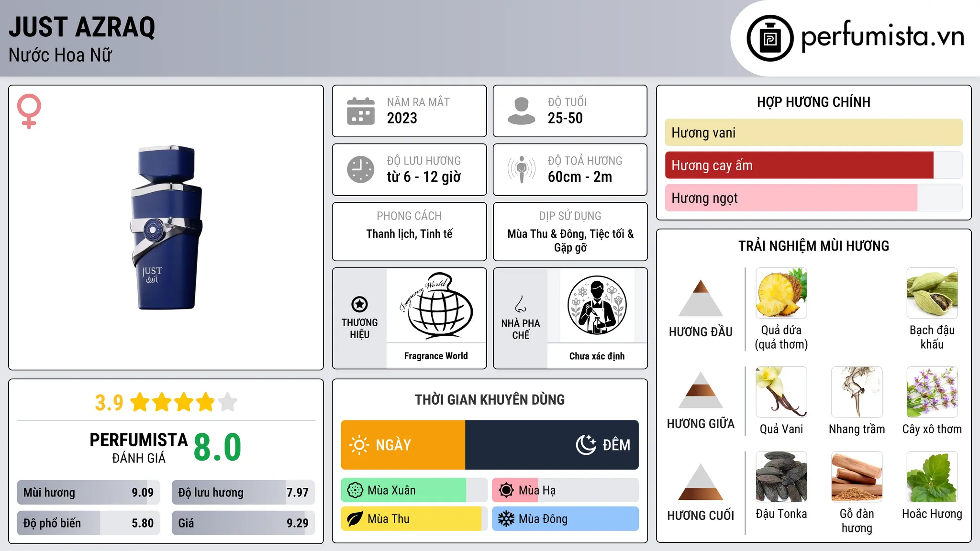The image size is (980, 551).
Task: Click the red Hương cay ấm accord bar
Action: click(x=799, y=165)
